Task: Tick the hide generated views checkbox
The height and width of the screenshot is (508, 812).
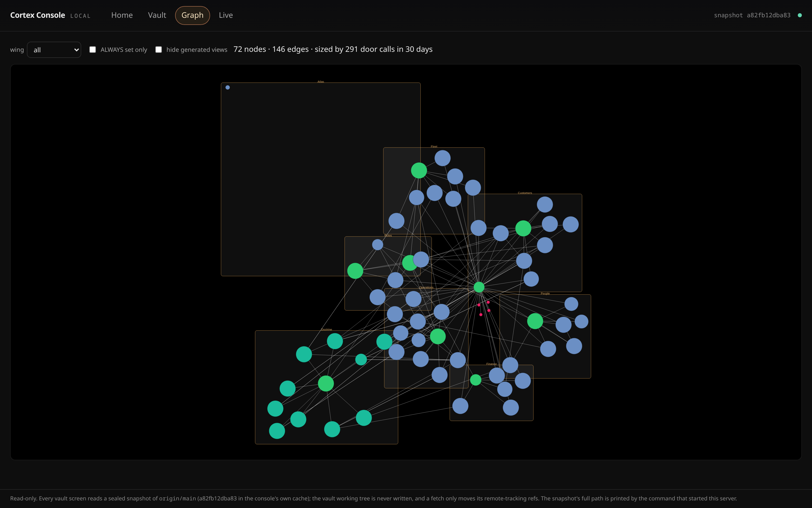Action: (159, 50)
